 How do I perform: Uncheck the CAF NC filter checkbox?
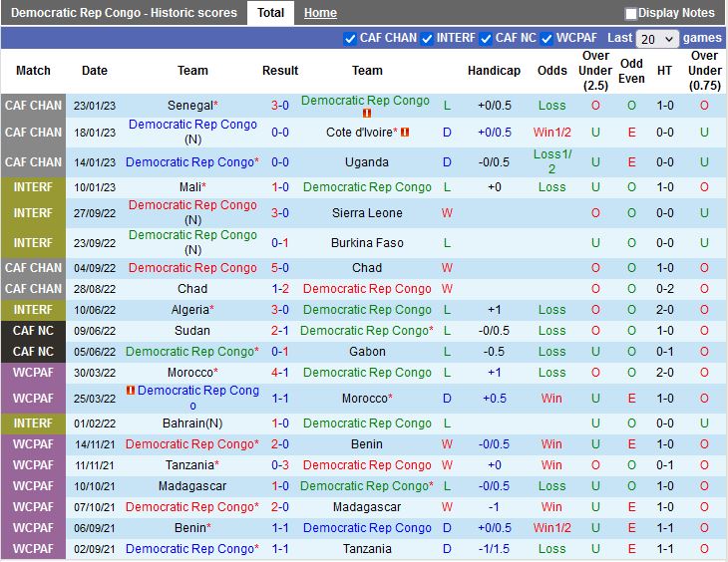coord(486,39)
